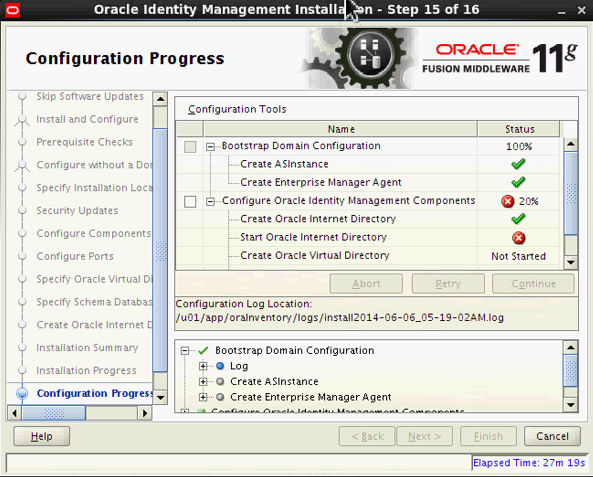The image size is (593, 477).
Task: Toggle the Bootstrap Domain Configuration checkbox
Action: point(190,147)
